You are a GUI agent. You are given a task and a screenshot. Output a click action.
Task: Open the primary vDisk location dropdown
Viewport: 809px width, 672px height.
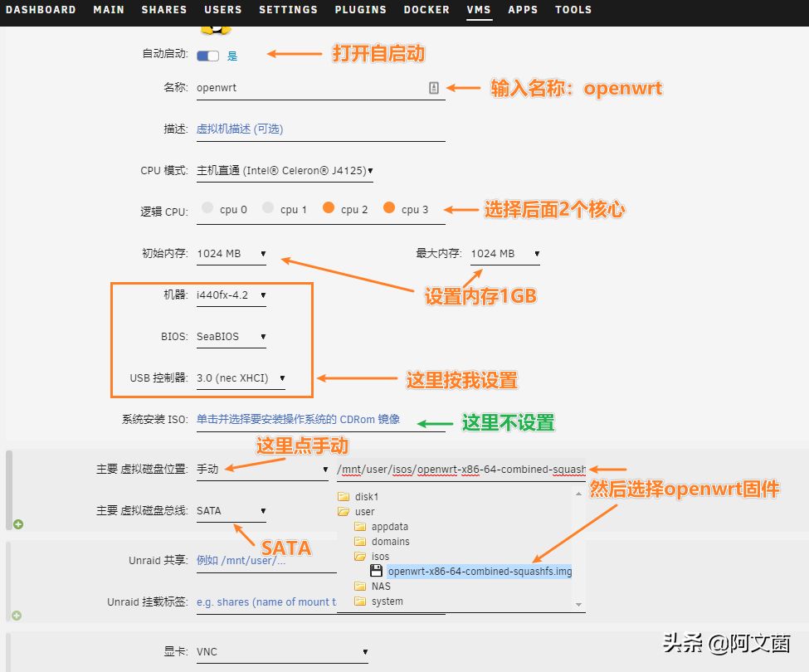point(262,470)
